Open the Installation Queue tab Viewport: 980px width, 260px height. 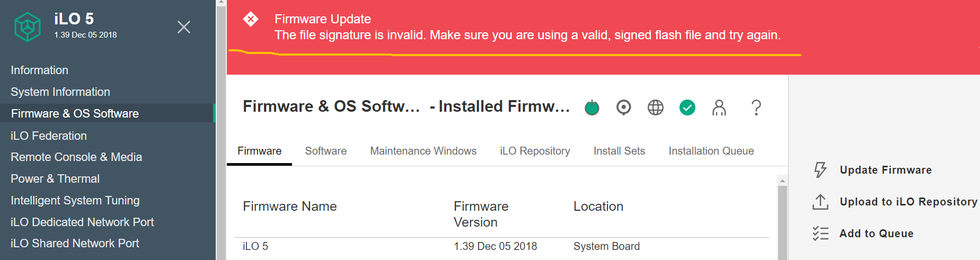pos(711,151)
